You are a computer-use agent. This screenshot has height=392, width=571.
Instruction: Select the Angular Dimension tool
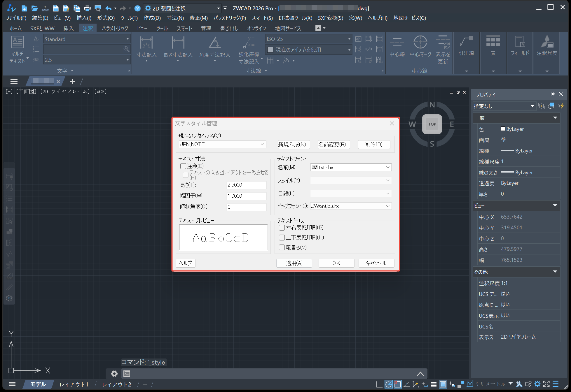pos(215,43)
